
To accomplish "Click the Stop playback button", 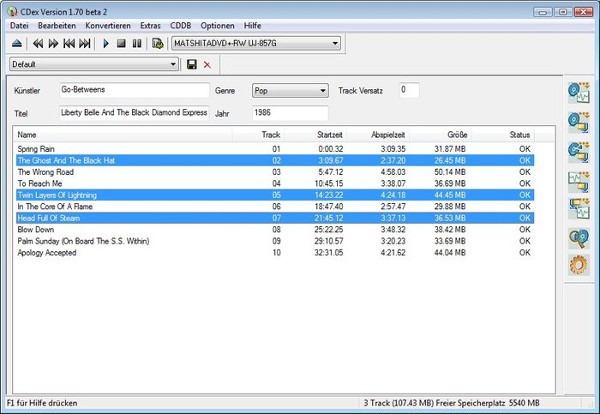I will click(x=121, y=44).
